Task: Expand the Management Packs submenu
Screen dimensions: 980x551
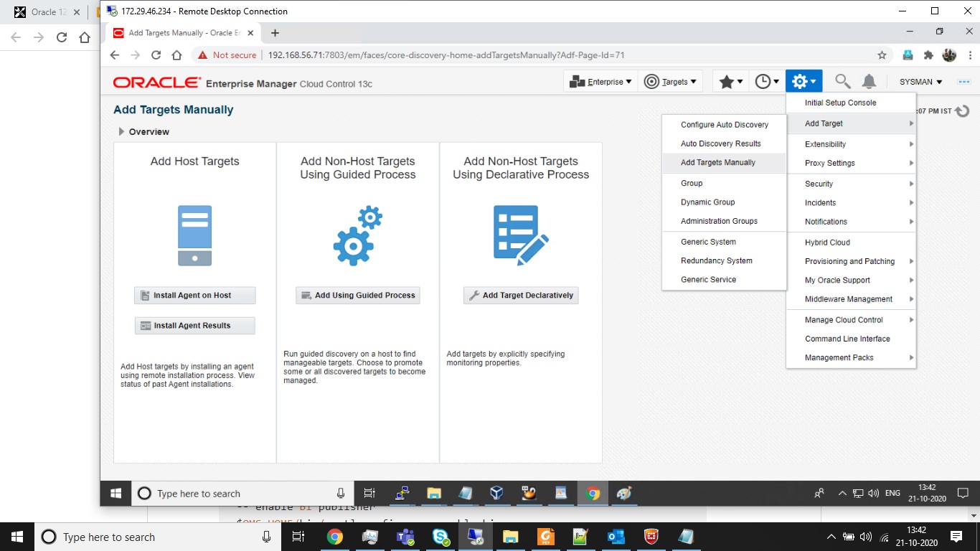Action: click(851, 357)
